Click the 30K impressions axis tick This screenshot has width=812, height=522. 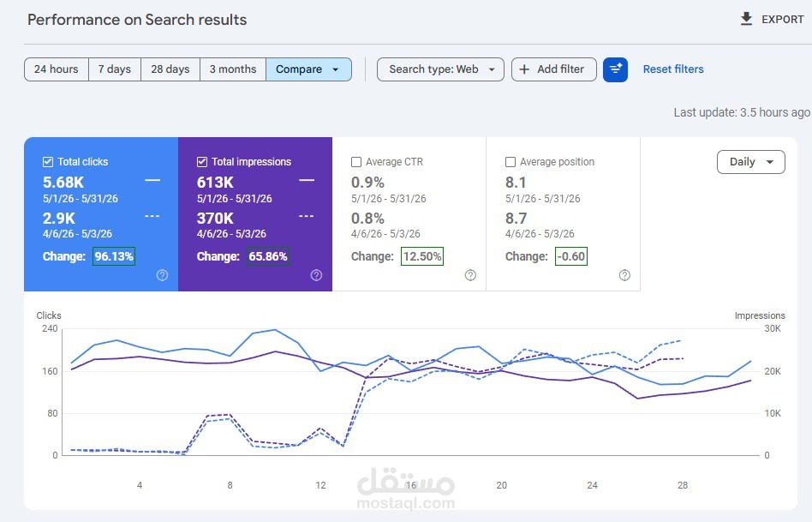[x=773, y=328]
